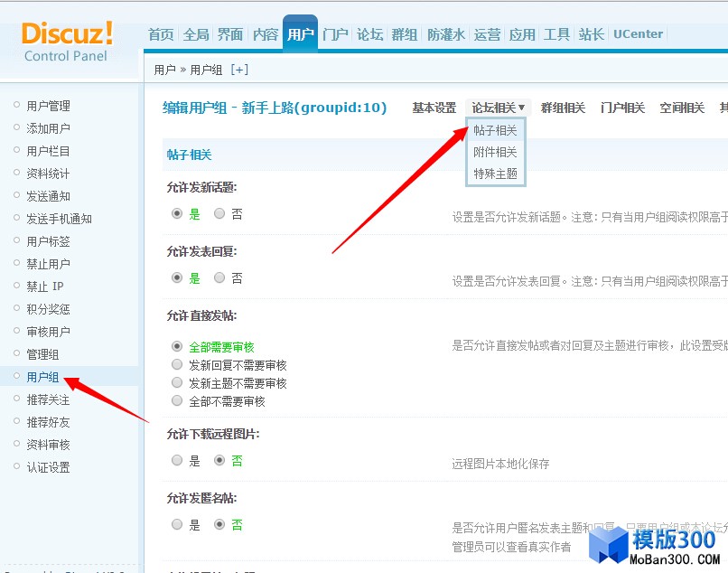Go to 资料审核 in the sidebar
This screenshot has height=573, width=728.
click(x=48, y=445)
